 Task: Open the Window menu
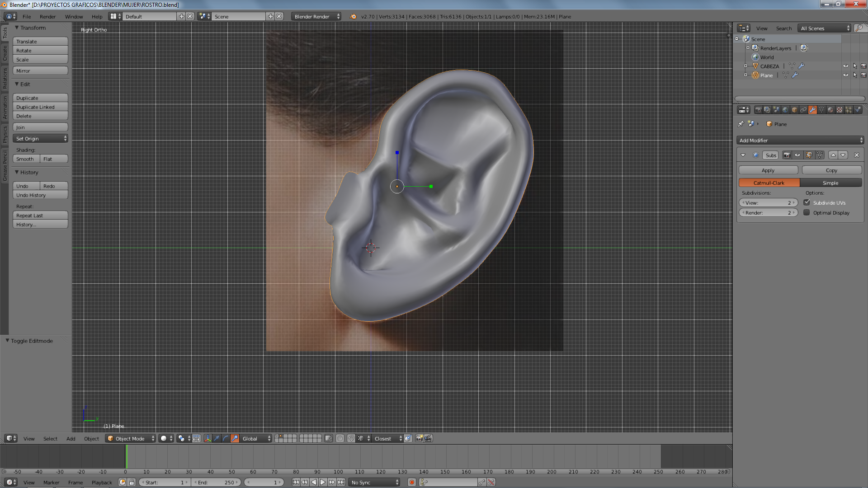[74, 17]
